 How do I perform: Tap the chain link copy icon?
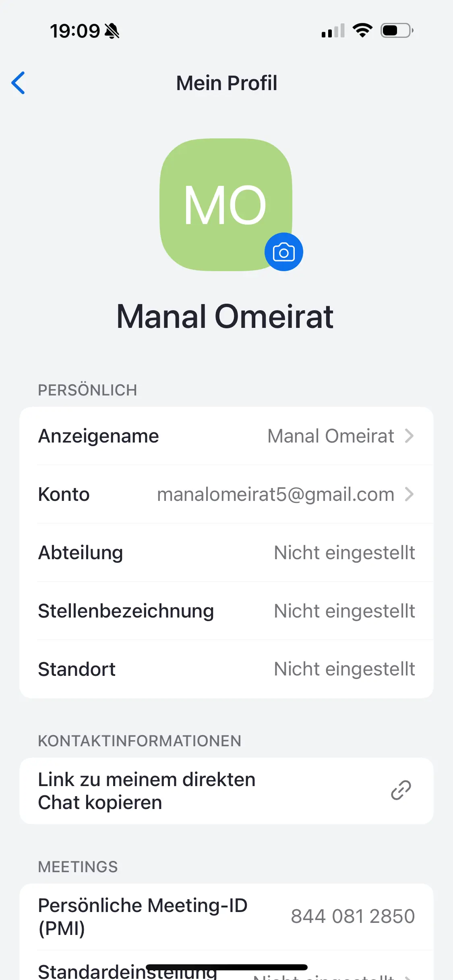click(401, 790)
